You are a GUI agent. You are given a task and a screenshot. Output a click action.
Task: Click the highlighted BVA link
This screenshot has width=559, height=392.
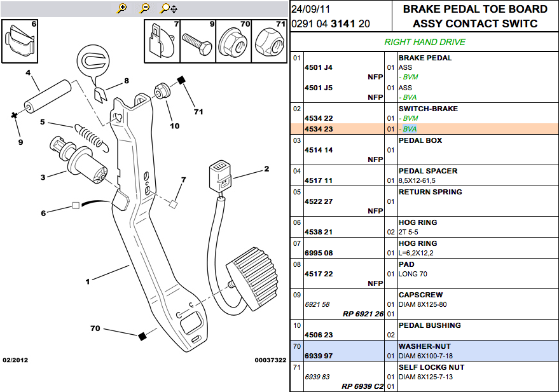(410, 129)
